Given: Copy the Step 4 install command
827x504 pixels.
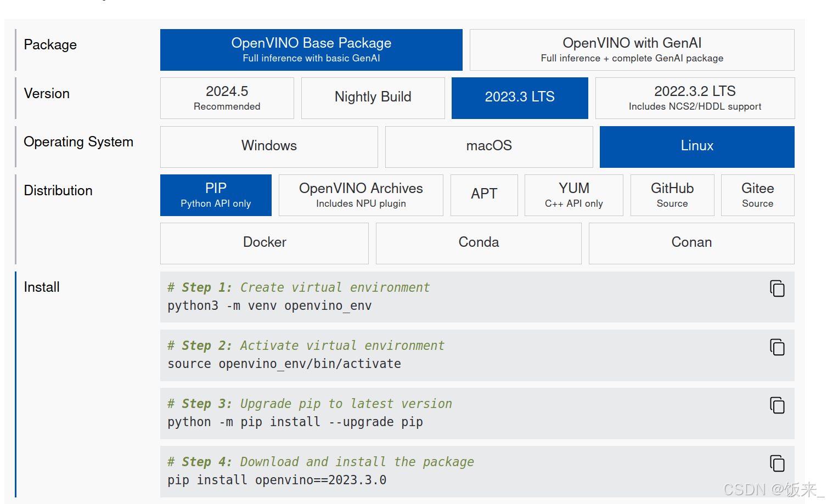Looking at the screenshot, I should (777, 463).
